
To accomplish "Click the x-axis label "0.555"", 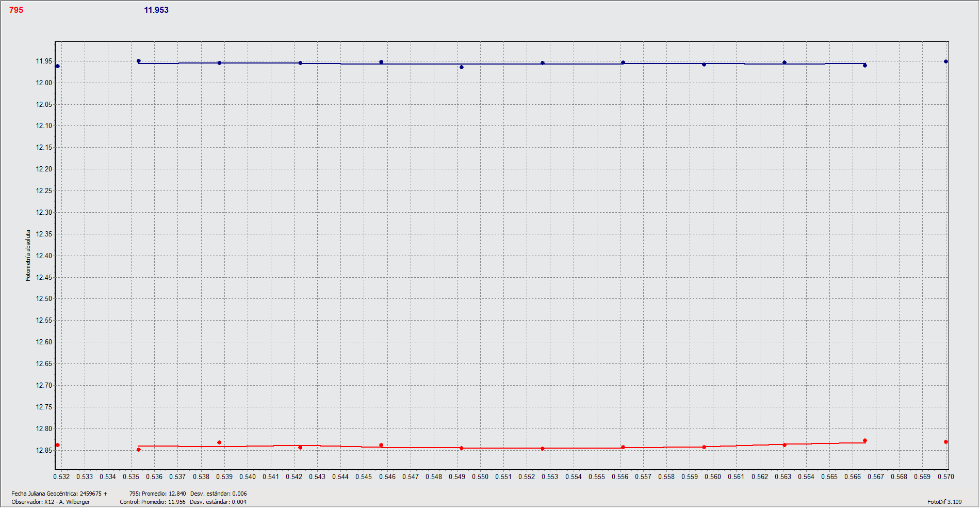I will (x=597, y=477).
